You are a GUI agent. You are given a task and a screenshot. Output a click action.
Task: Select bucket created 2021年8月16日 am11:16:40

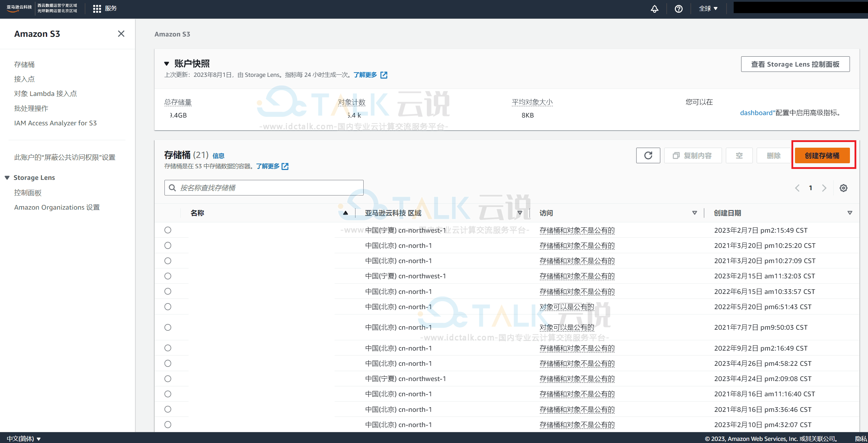(x=168, y=394)
